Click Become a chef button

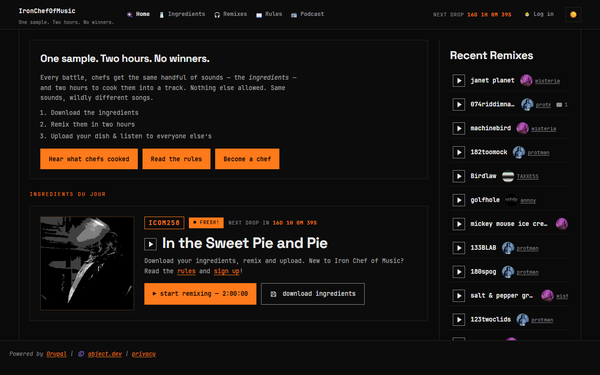coord(247,159)
